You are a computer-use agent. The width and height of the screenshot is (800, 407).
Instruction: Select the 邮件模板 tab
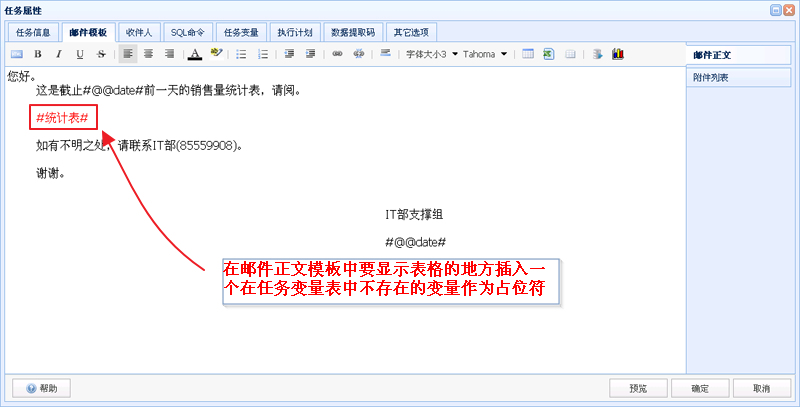click(88, 33)
